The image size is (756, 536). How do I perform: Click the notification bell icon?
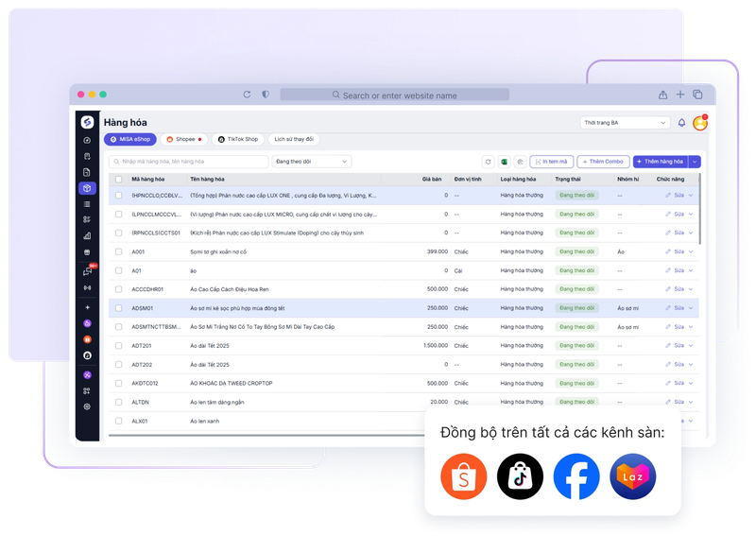(681, 123)
